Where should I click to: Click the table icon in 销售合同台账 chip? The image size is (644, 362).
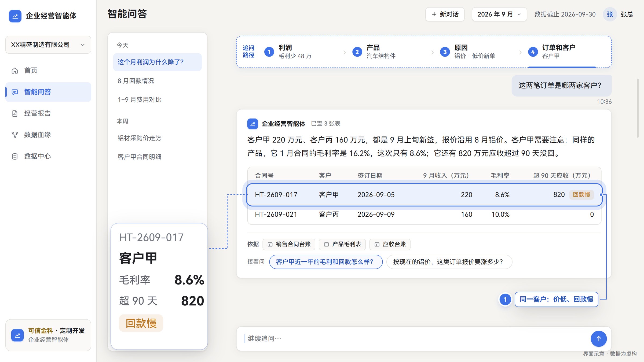[x=270, y=244]
